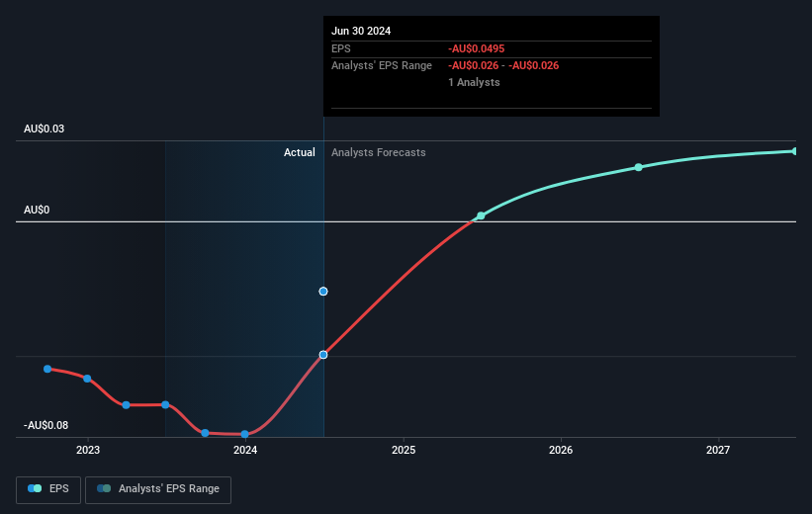This screenshot has height=514, width=812.
Task: Click the Actual section label
Action: 300,152
